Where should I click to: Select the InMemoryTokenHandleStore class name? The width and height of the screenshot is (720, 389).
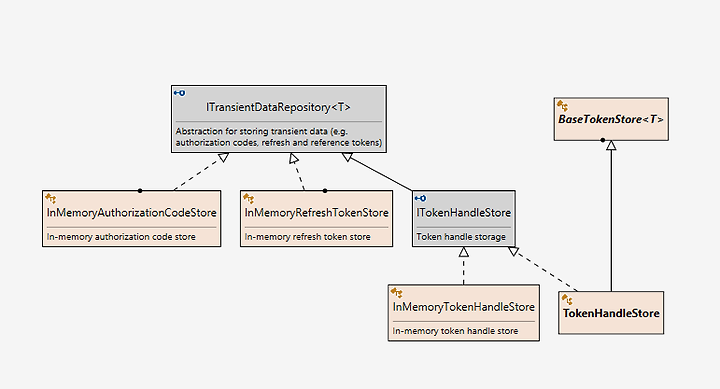464,307
